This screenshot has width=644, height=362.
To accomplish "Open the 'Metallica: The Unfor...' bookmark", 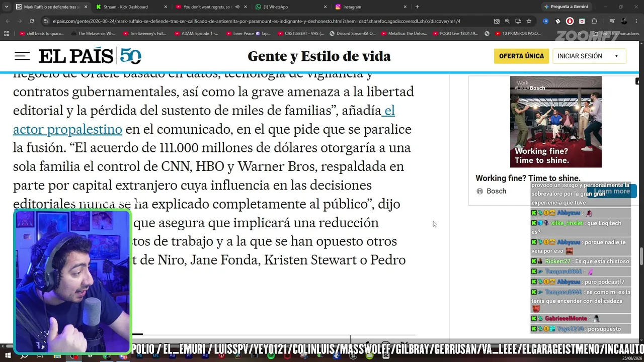I will click(x=405, y=34).
